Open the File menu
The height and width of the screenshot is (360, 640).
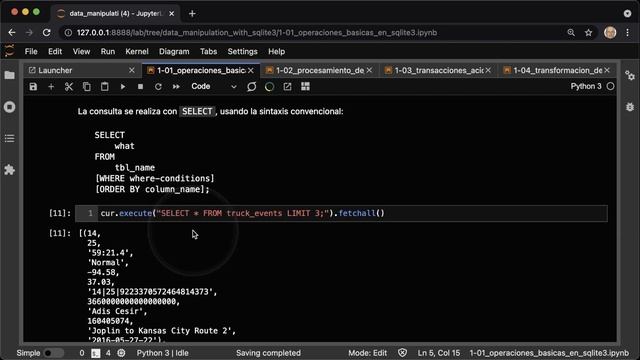click(31, 51)
